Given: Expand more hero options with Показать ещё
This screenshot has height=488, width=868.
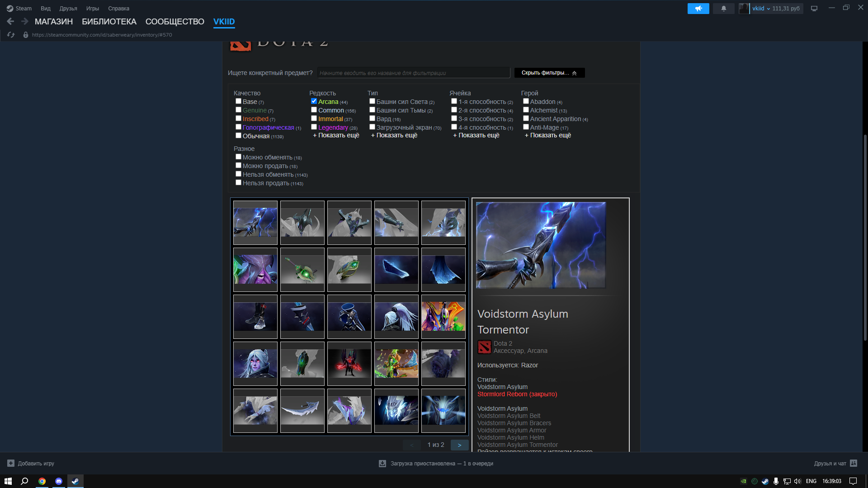Looking at the screenshot, I should coord(548,136).
